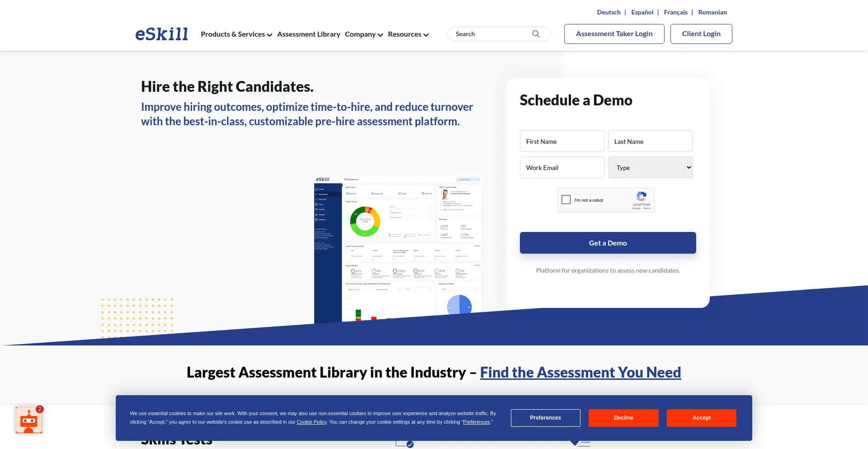
Task: Focus the First Name field
Action: (x=562, y=141)
